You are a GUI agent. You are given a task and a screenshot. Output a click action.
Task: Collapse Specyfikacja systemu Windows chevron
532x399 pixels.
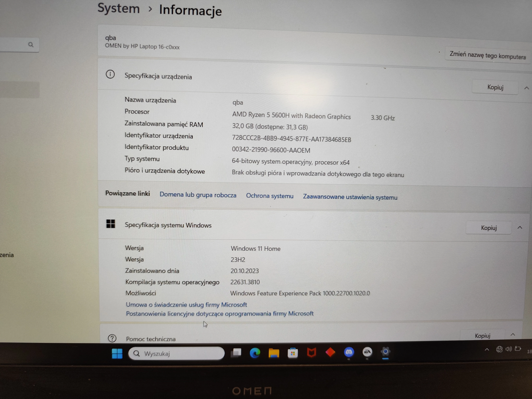pos(520,228)
